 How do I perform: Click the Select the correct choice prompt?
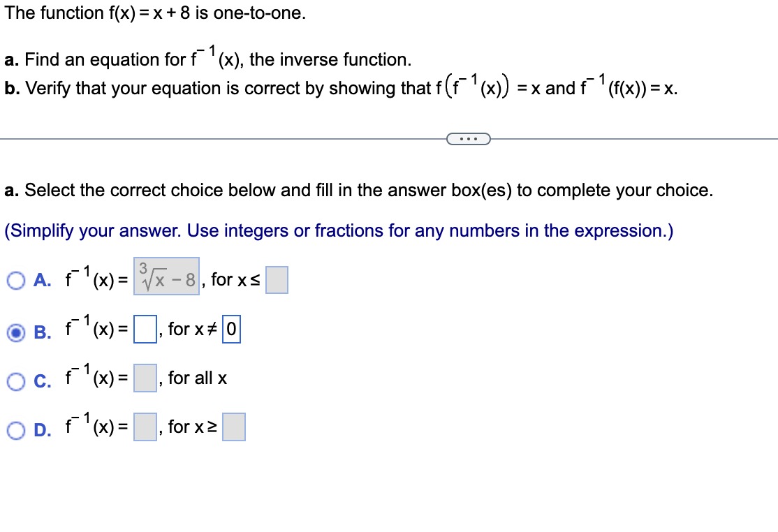coord(359,190)
